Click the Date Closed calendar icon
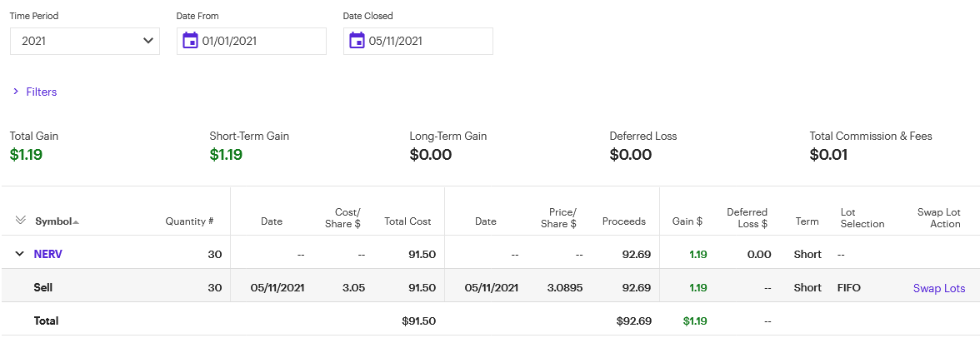980x343 pixels. [x=357, y=41]
